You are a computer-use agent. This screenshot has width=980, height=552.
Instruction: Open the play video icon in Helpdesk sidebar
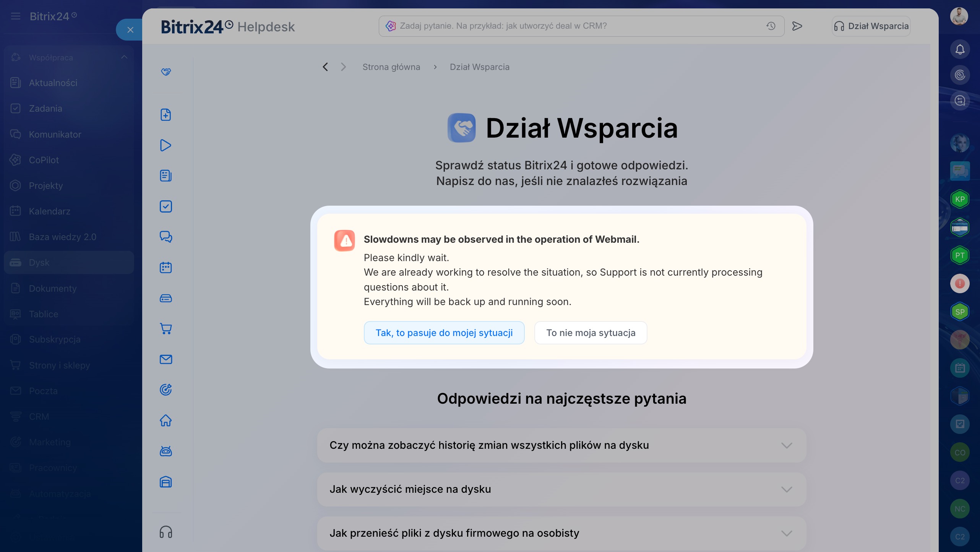coord(165,145)
